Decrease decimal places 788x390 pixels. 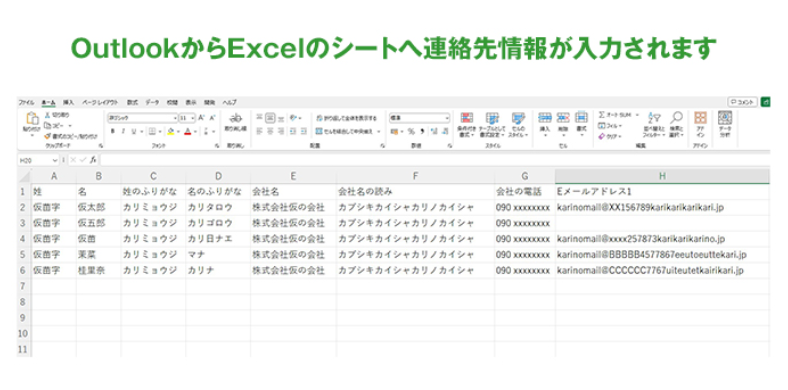click(x=445, y=131)
